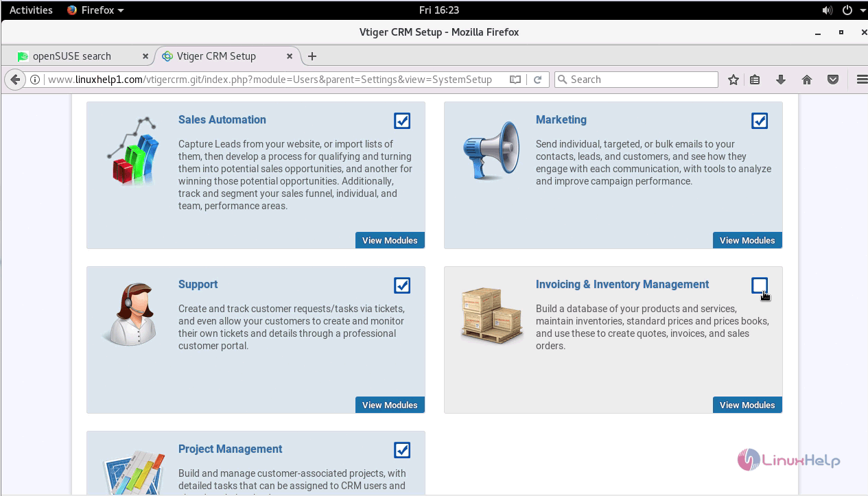Click the Sales Automation chart icon
The height and width of the screenshot is (496, 868).
tap(134, 150)
